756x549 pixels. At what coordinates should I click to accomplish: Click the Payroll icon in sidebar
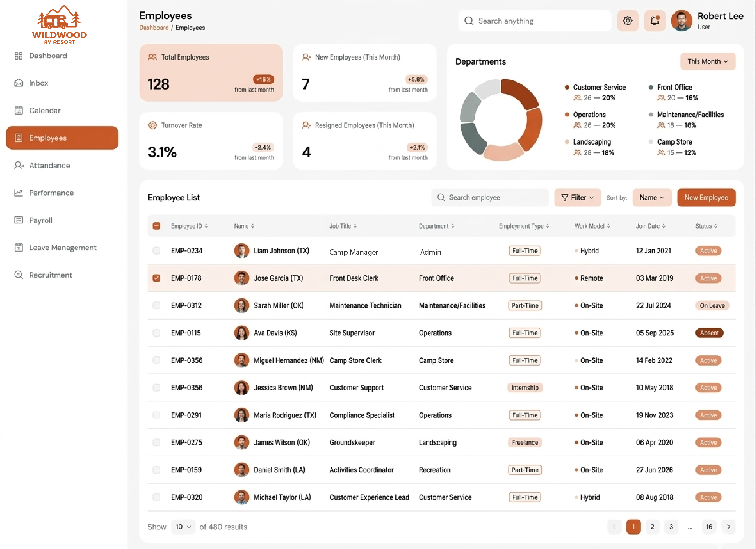(x=19, y=220)
